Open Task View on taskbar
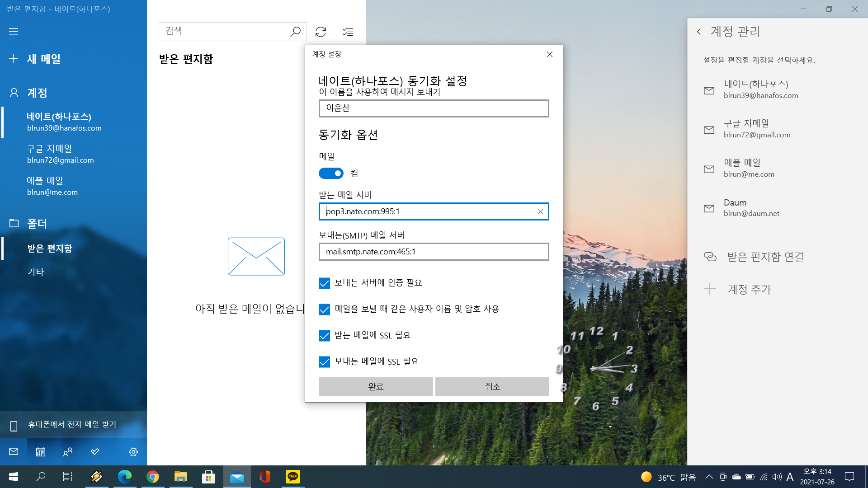868x488 pixels. point(68,477)
